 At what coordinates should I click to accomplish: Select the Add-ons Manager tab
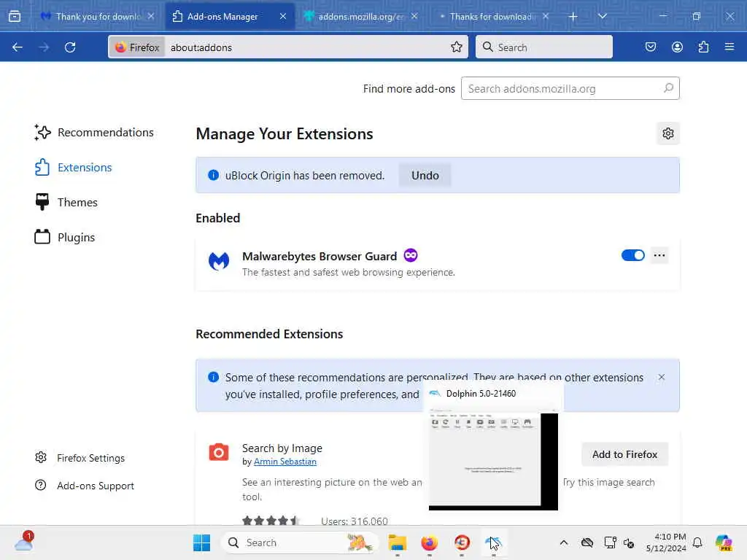(230, 17)
